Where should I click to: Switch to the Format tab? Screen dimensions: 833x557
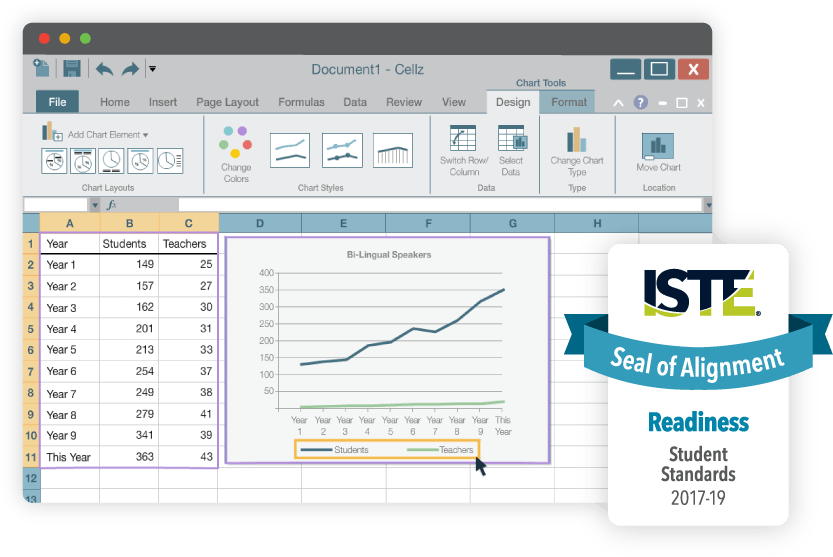coord(569,102)
